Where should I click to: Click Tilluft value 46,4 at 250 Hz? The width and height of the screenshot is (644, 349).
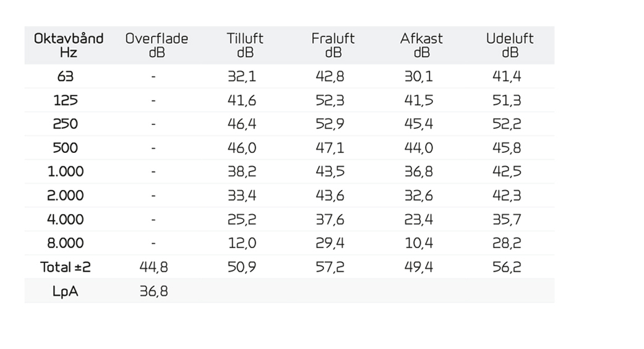tap(242, 124)
